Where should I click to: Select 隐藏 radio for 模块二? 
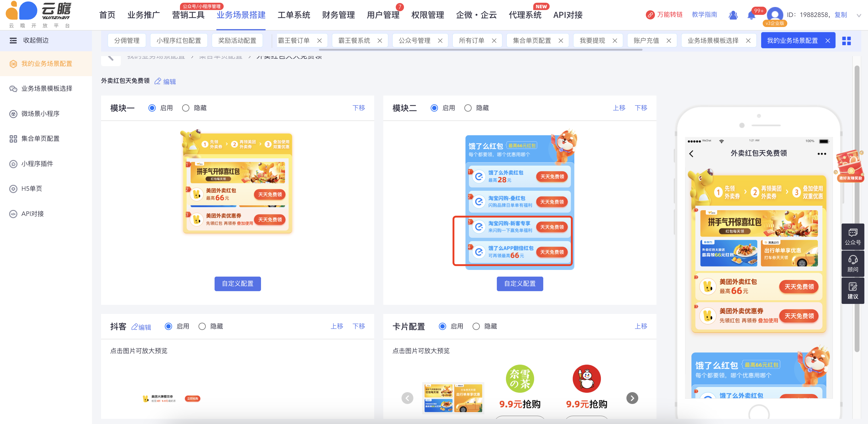pos(468,108)
